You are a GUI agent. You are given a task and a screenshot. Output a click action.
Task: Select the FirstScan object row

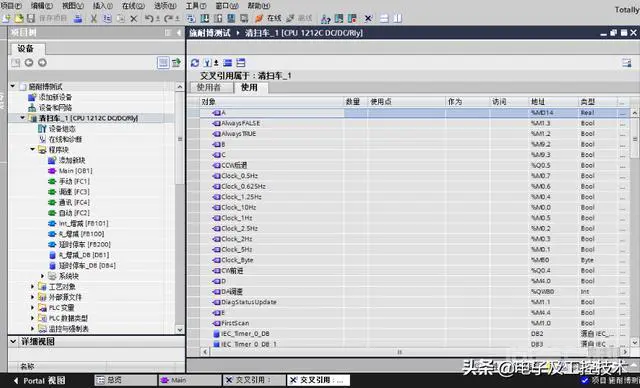point(408,323)
